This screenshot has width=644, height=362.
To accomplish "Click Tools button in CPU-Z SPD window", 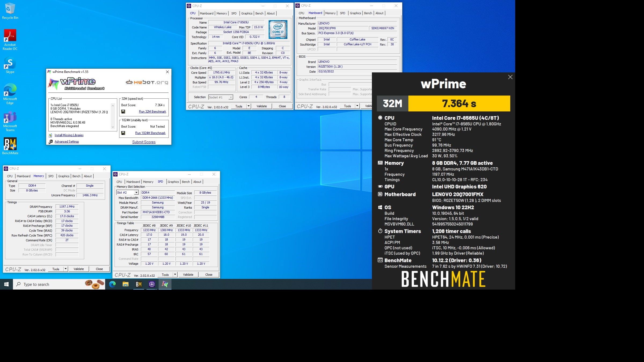I will 165,275.
